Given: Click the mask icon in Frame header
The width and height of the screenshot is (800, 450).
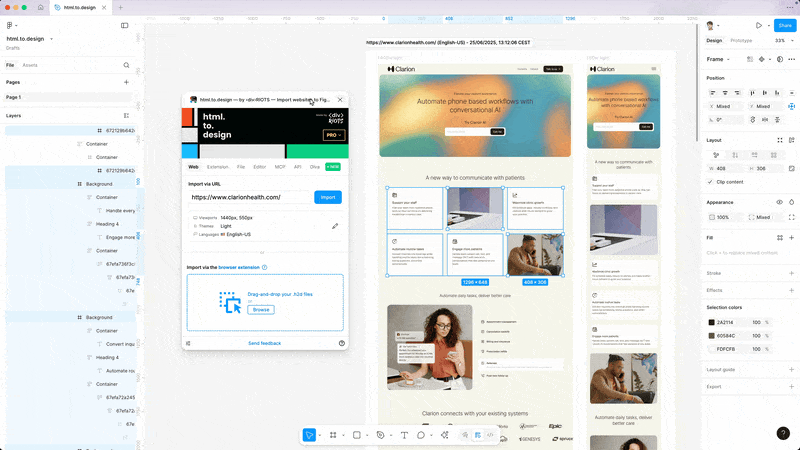Looking at the screenshot, I should 780,59.
